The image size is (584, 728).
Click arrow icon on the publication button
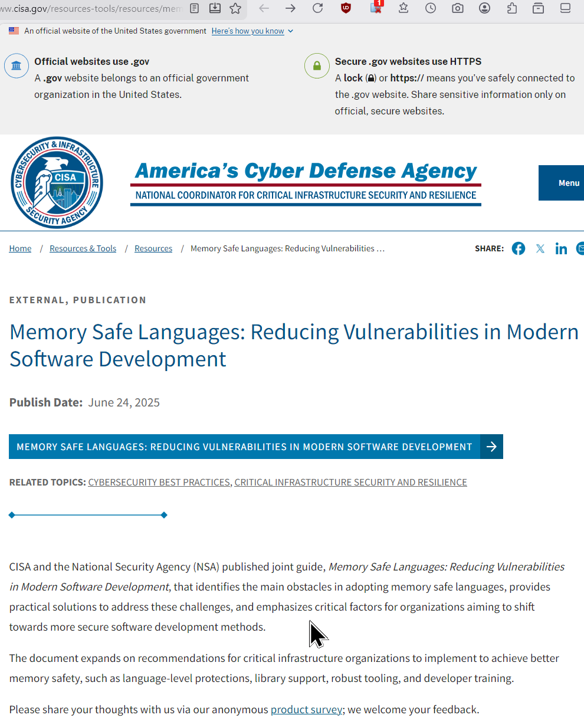tap(491, 447)
